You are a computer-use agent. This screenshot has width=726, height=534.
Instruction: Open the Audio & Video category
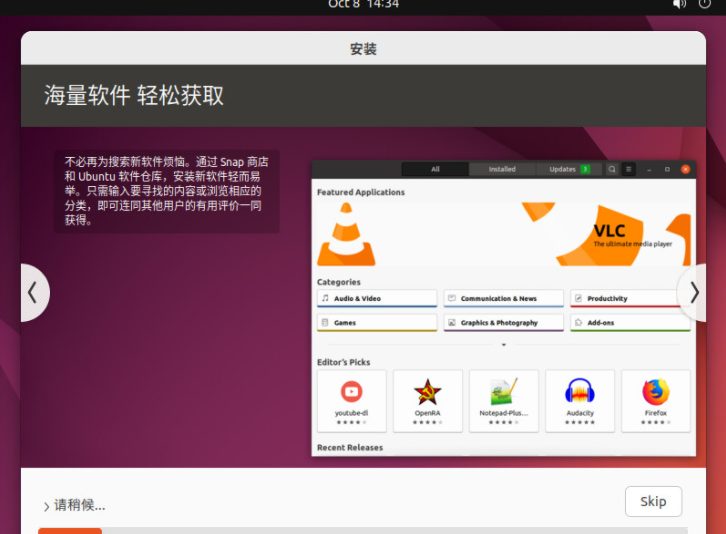[377, 298]
